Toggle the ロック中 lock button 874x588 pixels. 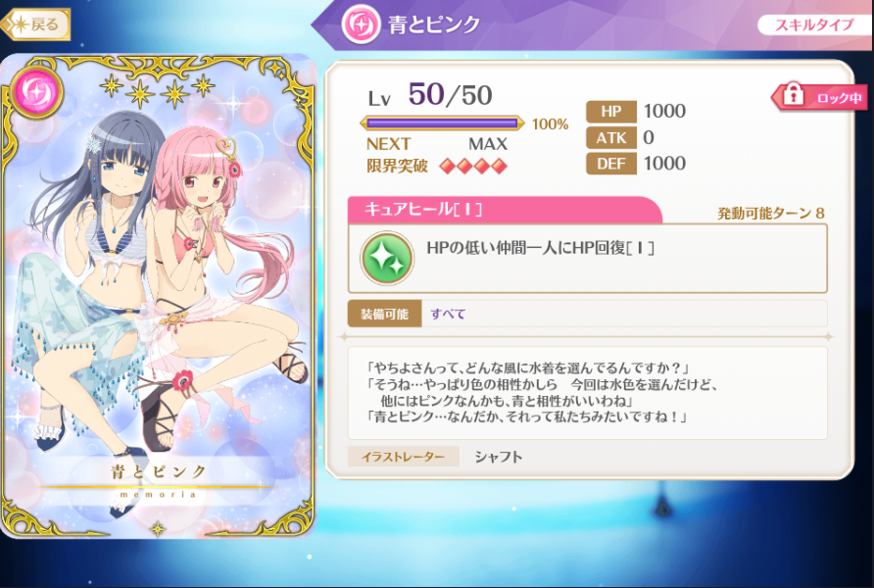tap(819, 97)
